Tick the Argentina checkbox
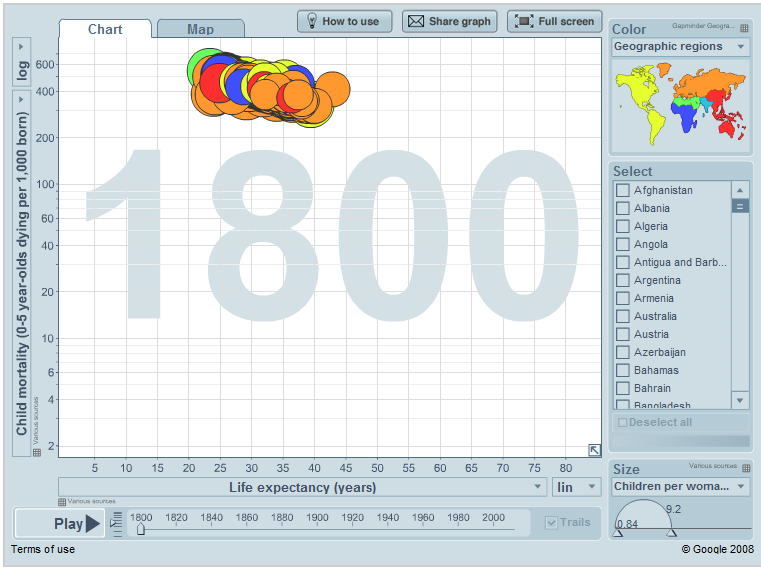The height and width of the screenshot is (573, 761). pos(622,280)
